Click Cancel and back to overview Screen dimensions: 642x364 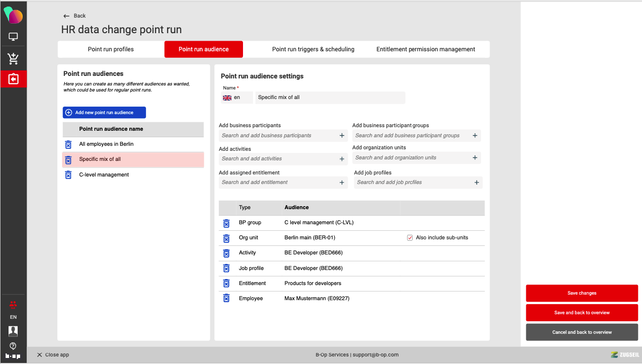(x=582, y=332)
